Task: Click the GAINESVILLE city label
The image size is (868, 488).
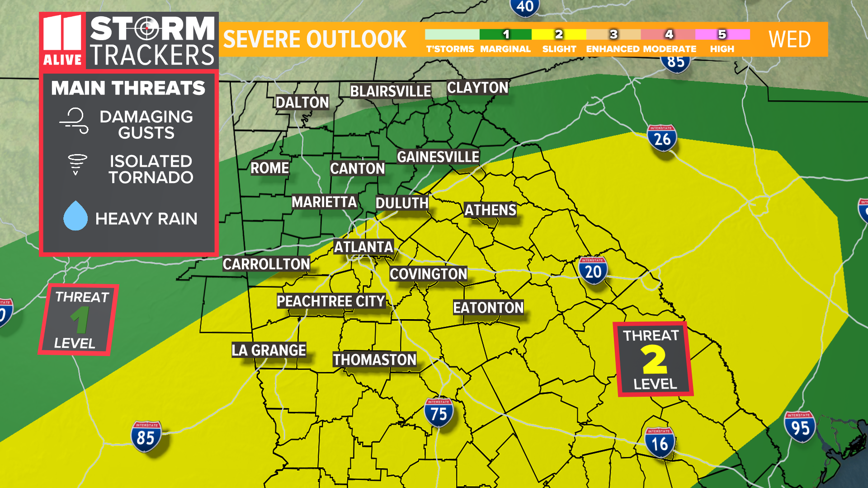Action: 438,157
